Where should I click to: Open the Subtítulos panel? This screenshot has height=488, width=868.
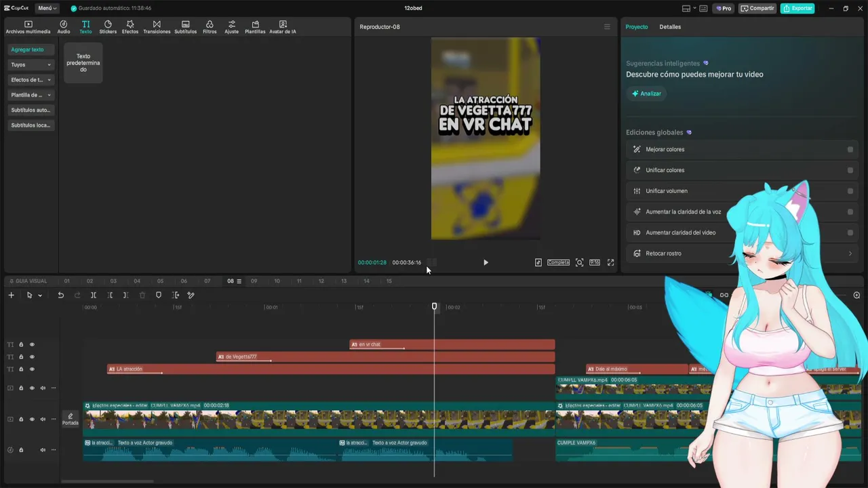[185, 27]
